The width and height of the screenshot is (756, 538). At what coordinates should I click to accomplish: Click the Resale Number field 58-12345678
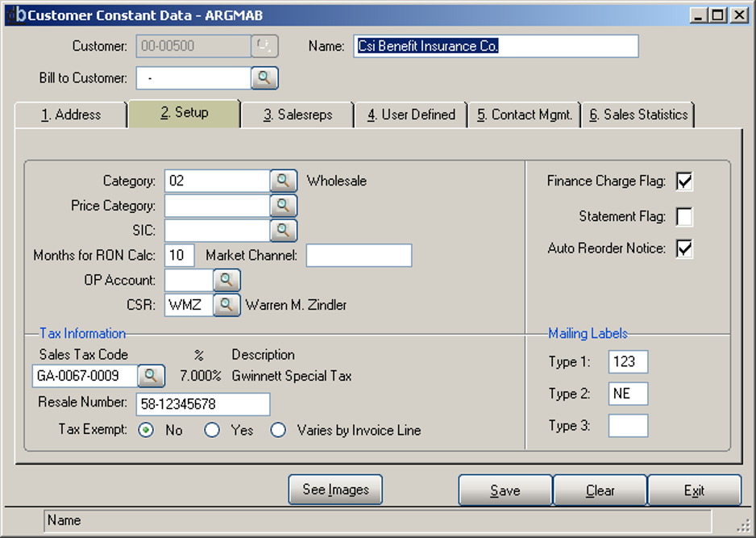pos(203,404)
